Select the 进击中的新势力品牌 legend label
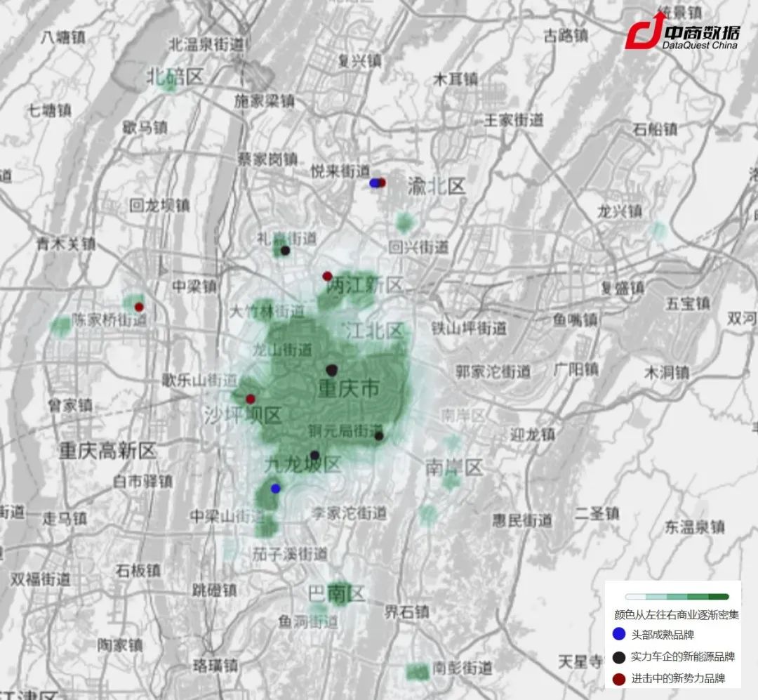Image resolution: width=758 pixels, height=700 pixels. tap(677, 679)
